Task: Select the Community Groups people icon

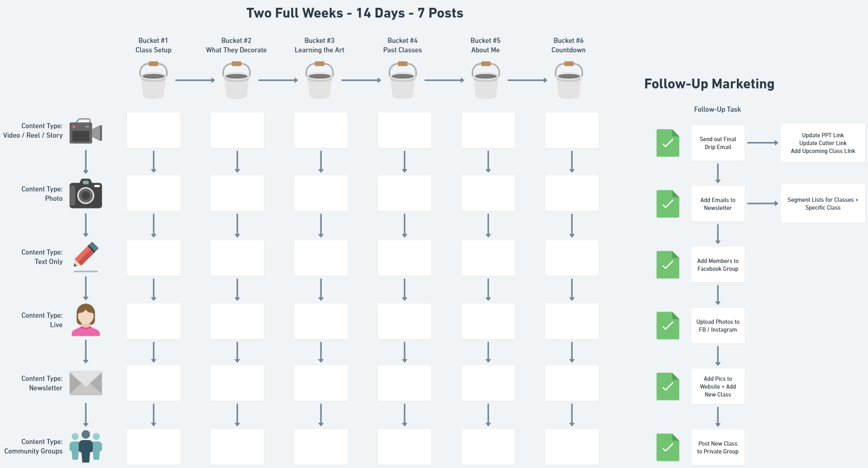Action: (x=86, y=446)
